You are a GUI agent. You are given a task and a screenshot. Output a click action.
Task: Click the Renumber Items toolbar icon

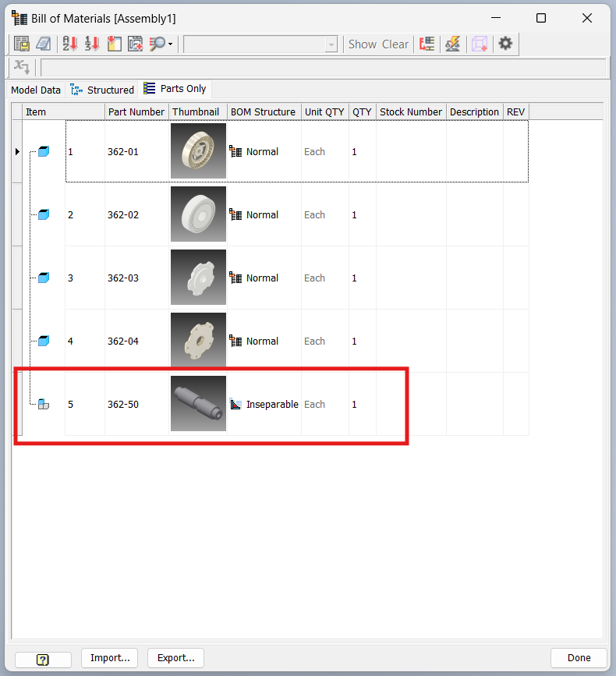pos(92,44)
